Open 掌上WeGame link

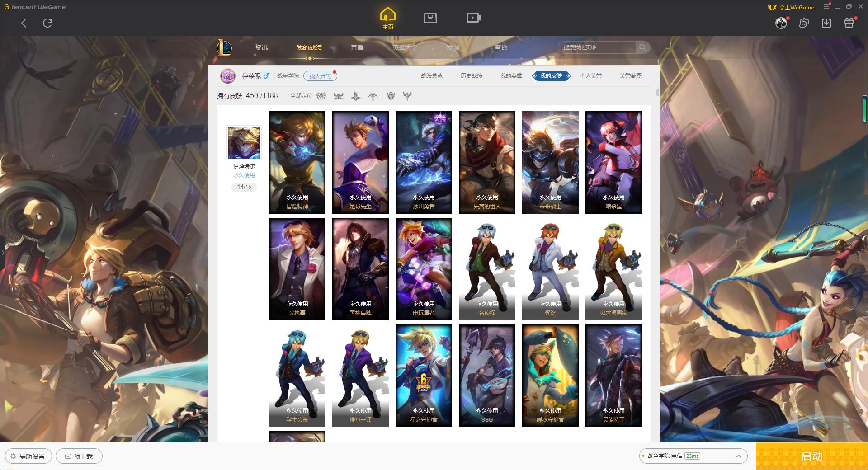(x=791, y=7)
